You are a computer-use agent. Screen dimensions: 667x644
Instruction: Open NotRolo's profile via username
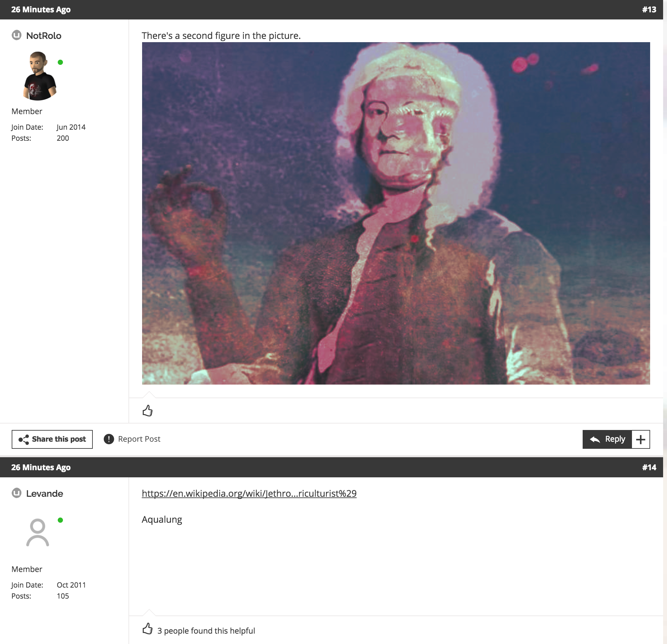43,36
